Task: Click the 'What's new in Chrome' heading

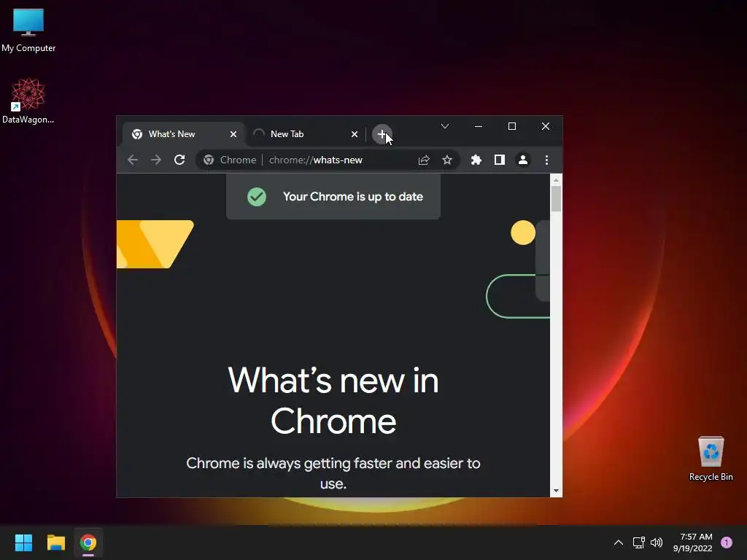Action: coord(333,401)
